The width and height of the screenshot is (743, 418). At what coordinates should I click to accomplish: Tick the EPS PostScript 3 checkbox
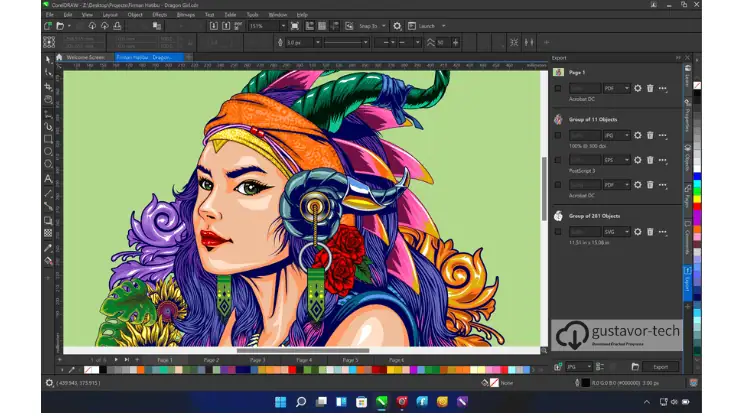coord(558,160)
